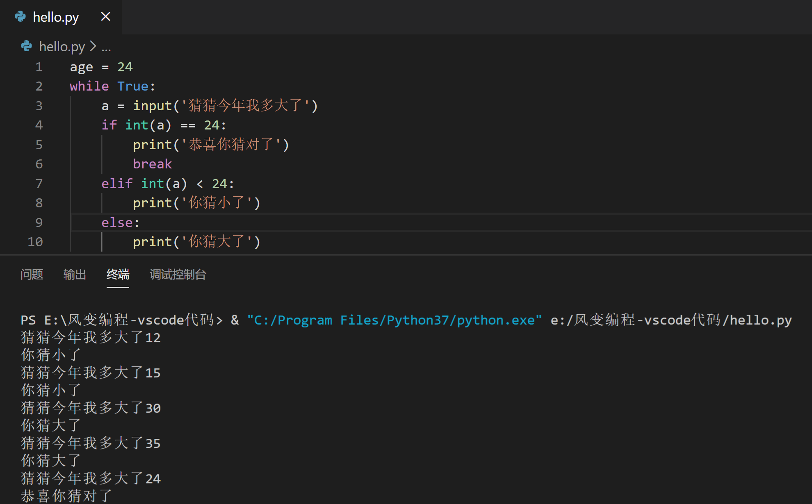
Task: Close the hello.py editor tab
Action: tap(105, 17)
